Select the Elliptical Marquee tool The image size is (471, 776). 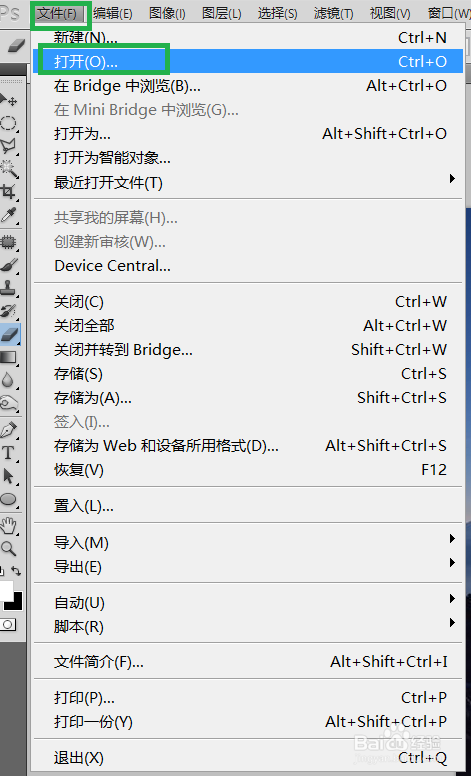[8, 123]
